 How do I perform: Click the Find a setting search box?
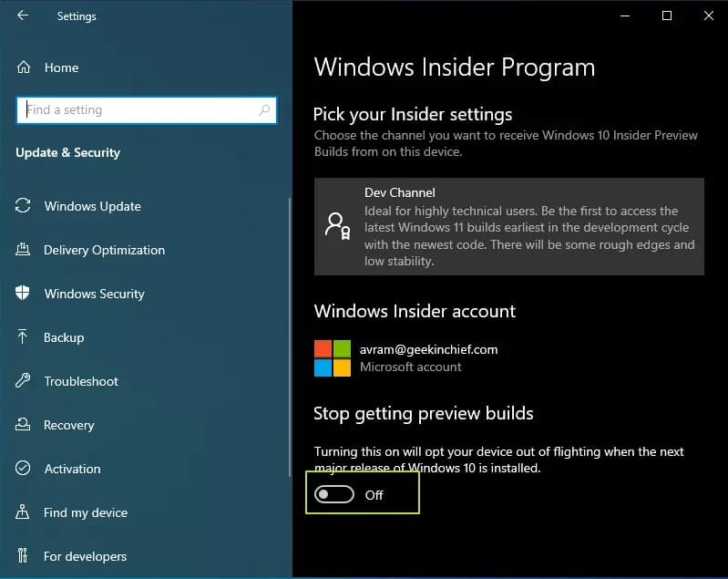pyautogui.click(x=147, y=110)
